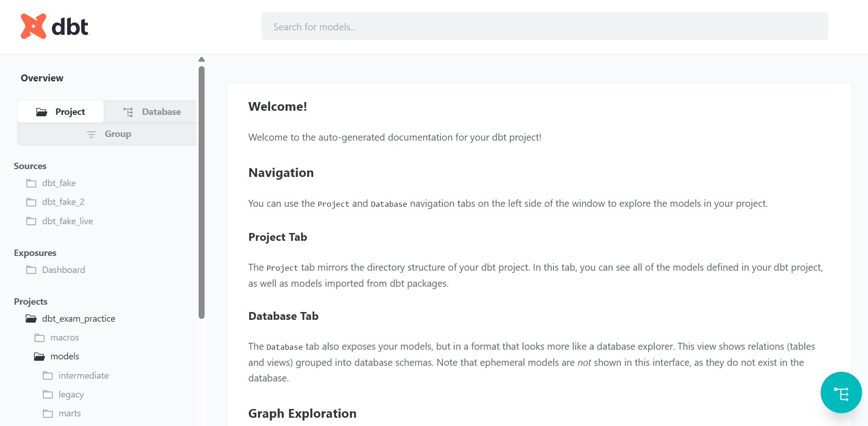868x426 pixels.
Task: Click the sidebar scroll up arrow
Action: tap(201, 59)
